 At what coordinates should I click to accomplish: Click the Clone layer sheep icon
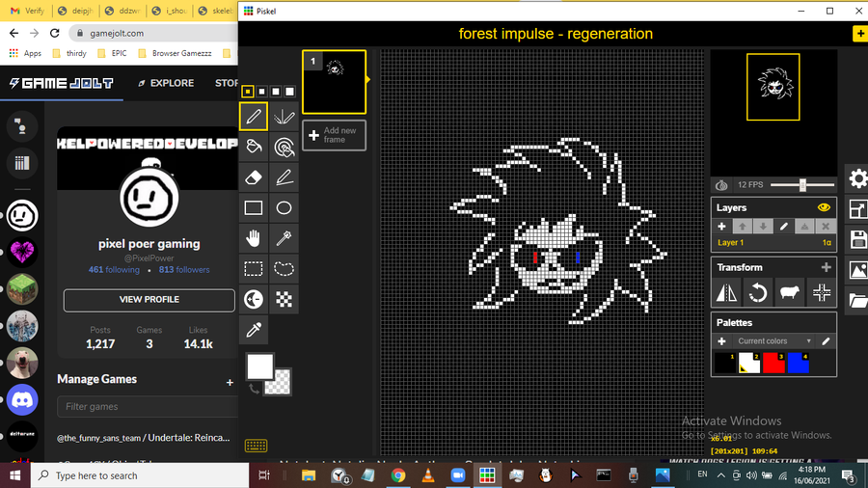[x=789, y=292]
